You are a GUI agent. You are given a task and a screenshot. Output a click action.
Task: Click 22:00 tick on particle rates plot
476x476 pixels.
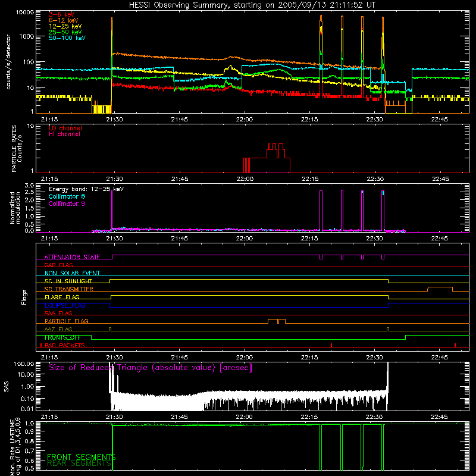[x=245, y=179]
